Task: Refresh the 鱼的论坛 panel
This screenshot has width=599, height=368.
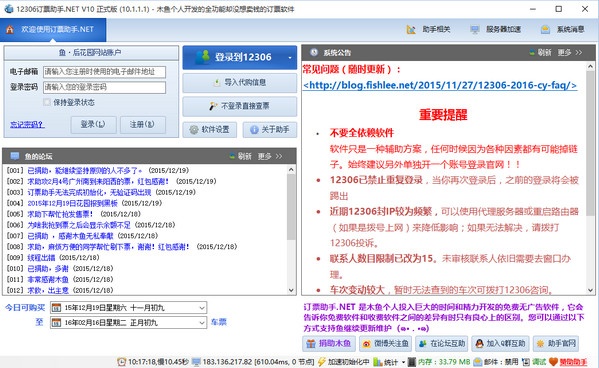Action: pyautogui.click(x=240, y=156)
